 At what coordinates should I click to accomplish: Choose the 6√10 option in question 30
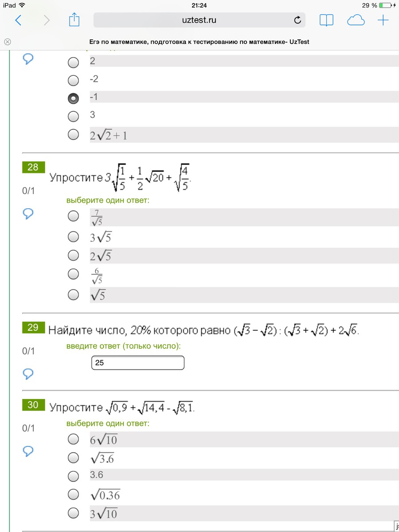(73, 439)
